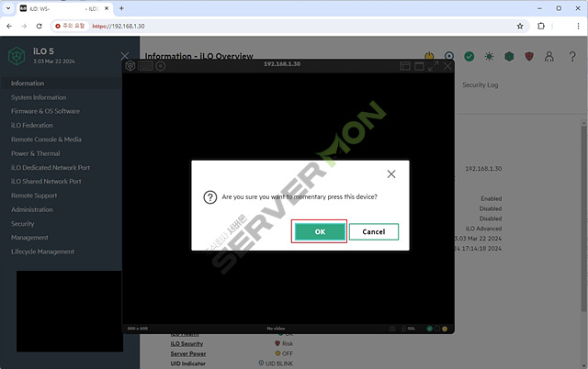
Task: Click the 'iLO Advanced' license text
Action: (x=483, y=229)
